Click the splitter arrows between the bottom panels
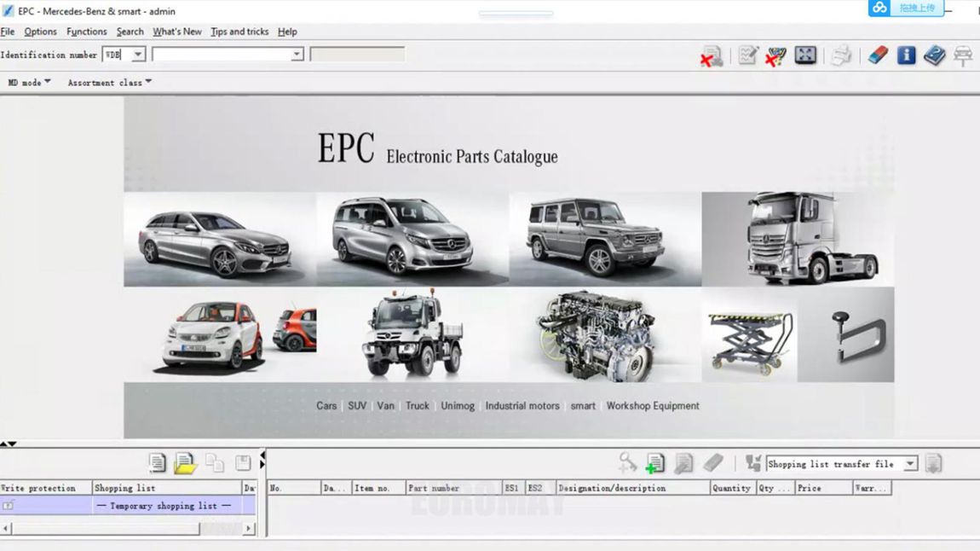Viewport: 980px width, 551px height. 262,460
